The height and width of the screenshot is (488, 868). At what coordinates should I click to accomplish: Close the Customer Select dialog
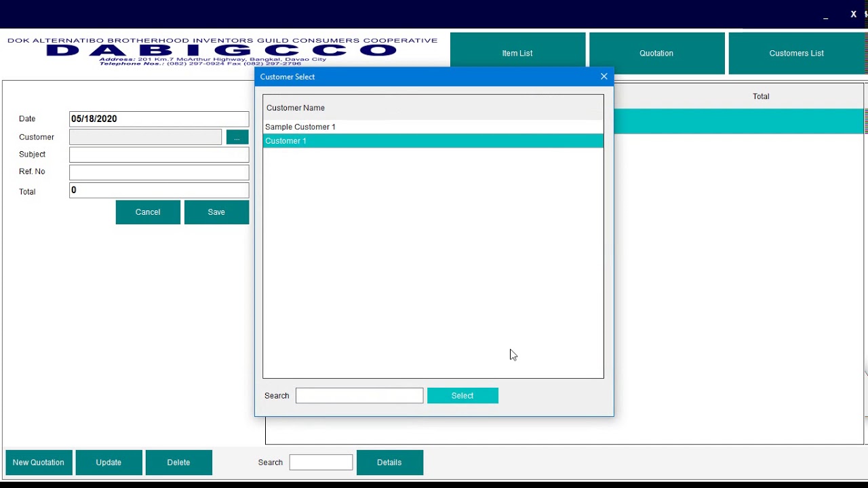604,77
